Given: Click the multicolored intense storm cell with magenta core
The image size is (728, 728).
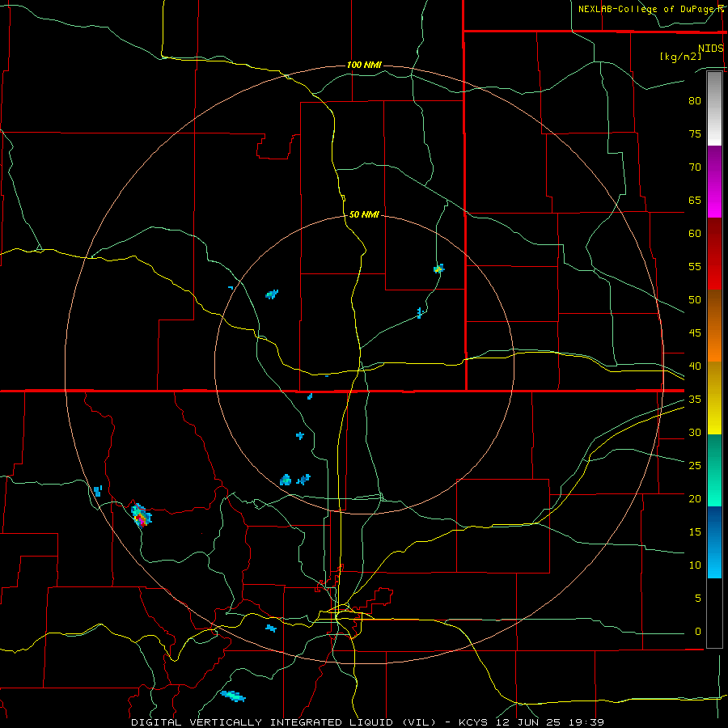Looking at the screenshot, I should pyautogui.click(x=141, y=515).
